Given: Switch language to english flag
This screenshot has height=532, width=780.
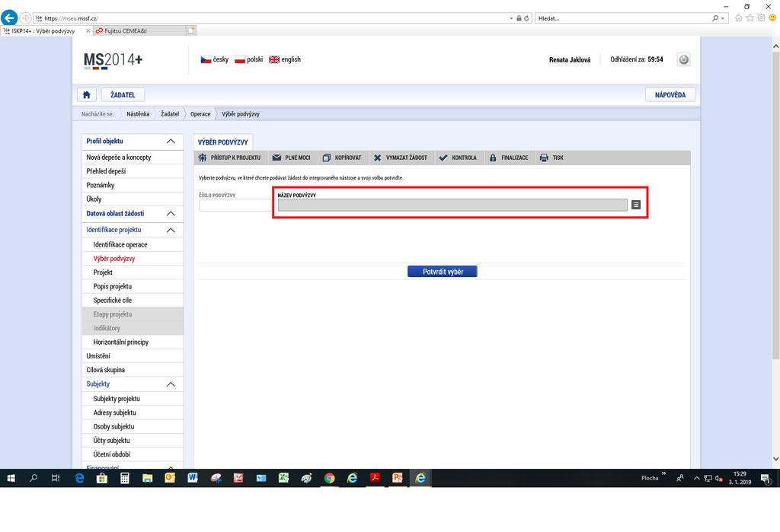Looking at the screenshot, I should (x=285, y=59).
